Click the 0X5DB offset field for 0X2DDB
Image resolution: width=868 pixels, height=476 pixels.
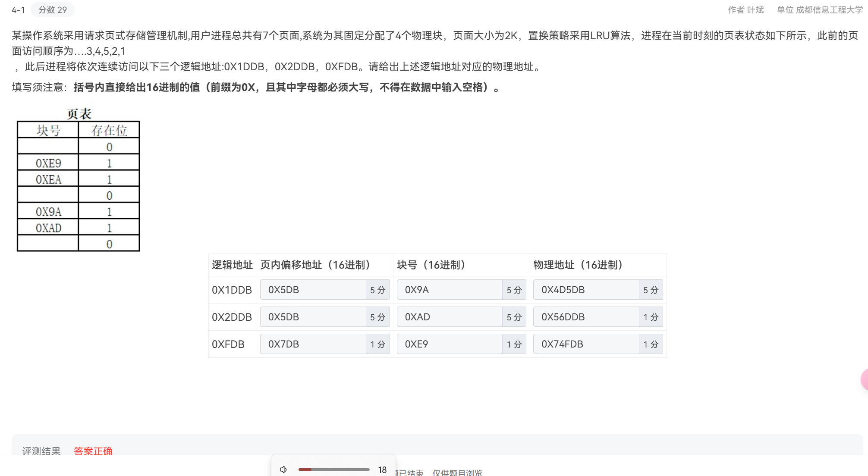(x=313, y=317)
